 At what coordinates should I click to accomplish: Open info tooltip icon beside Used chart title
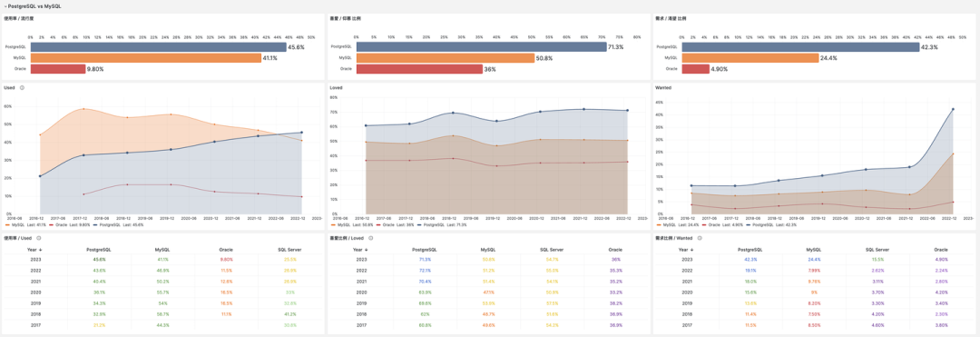(22, 88)
